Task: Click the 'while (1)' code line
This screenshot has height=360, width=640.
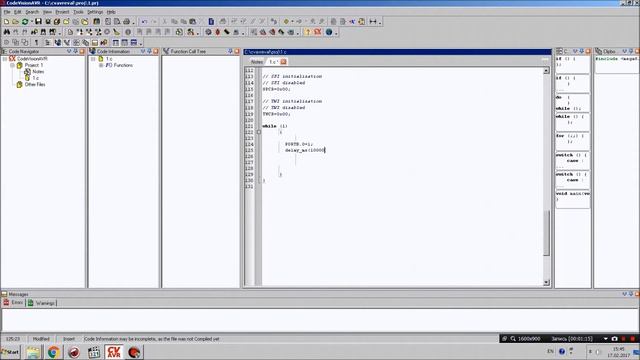Action: point(275,126)
